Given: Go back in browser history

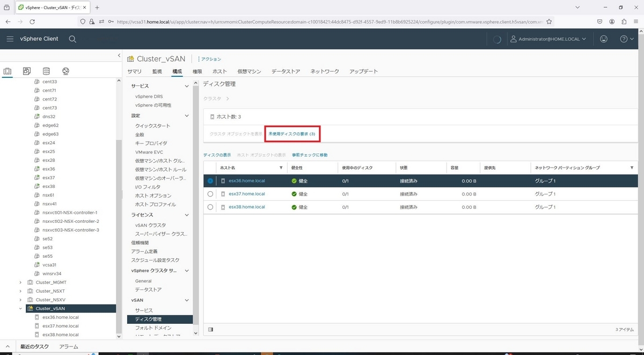Looking at the screenshot, I should pos(8,21).
